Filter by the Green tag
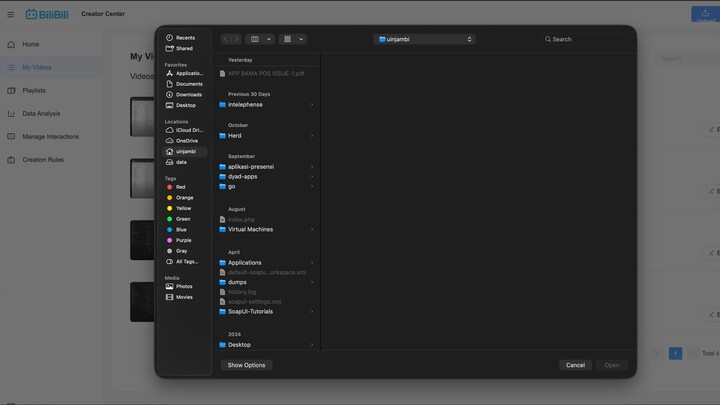 pyautogui.click(x=182, y=219)
